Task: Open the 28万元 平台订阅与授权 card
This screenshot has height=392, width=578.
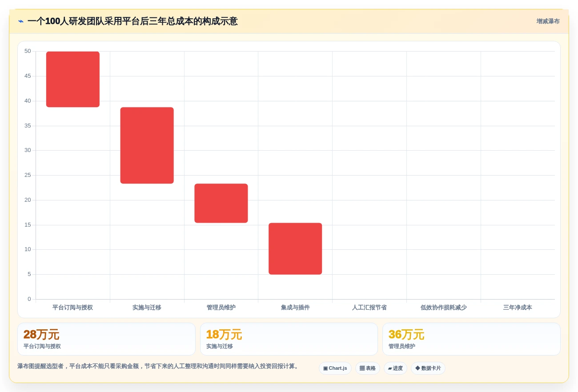Action: tap(106, 339)
